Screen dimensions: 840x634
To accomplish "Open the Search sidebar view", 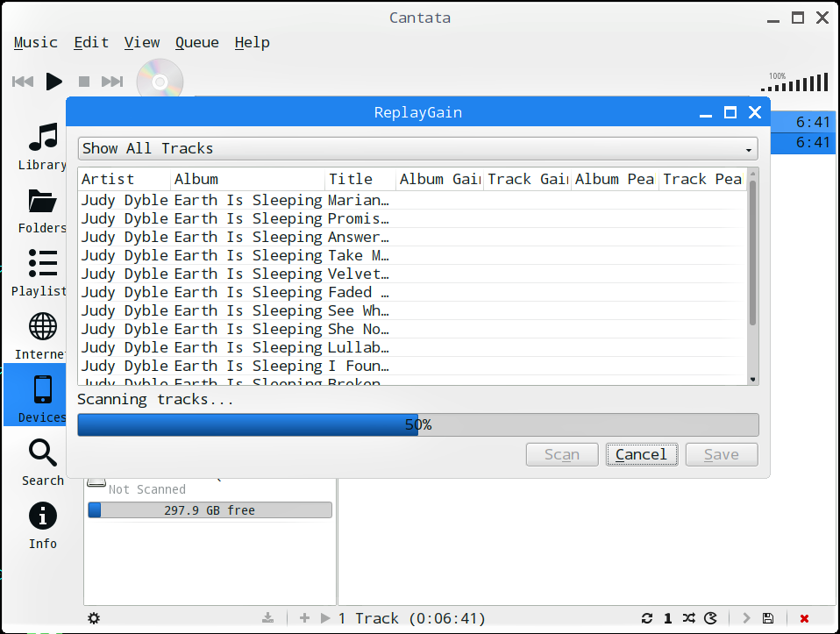I will [x=42, y=462].
